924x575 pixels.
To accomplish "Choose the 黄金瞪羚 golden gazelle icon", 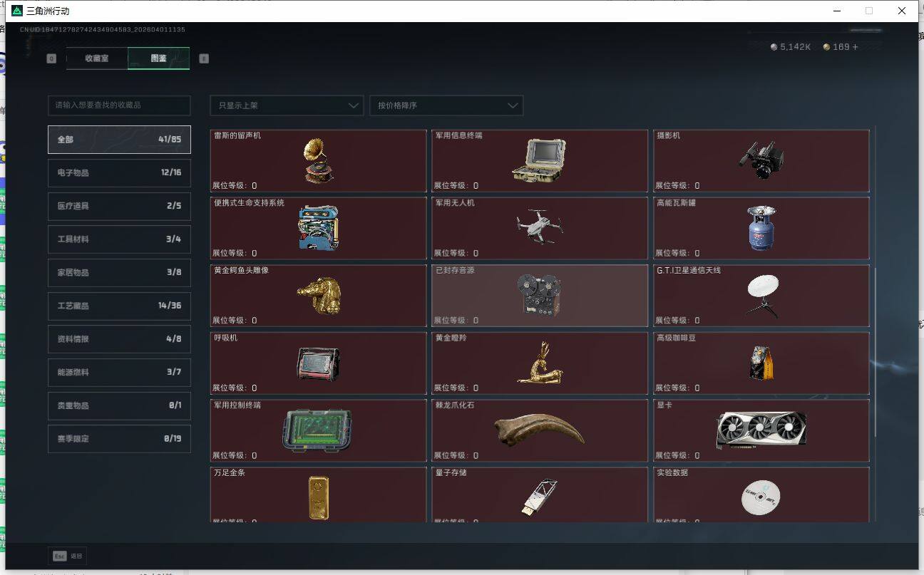I will 539,363.
